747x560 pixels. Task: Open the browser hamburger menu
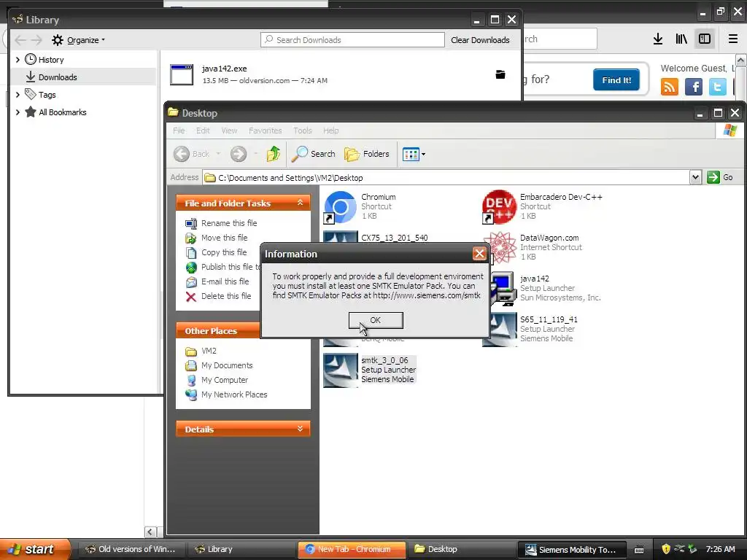[733, 39]
